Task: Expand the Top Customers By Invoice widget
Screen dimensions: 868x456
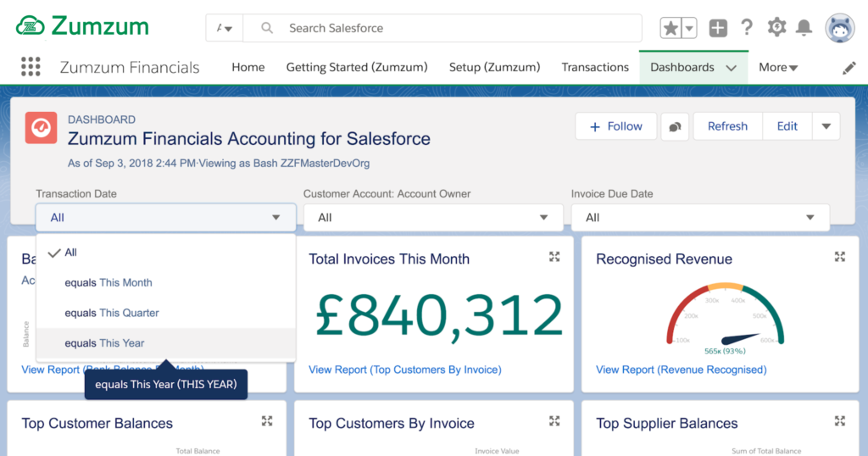Action: 554,421
